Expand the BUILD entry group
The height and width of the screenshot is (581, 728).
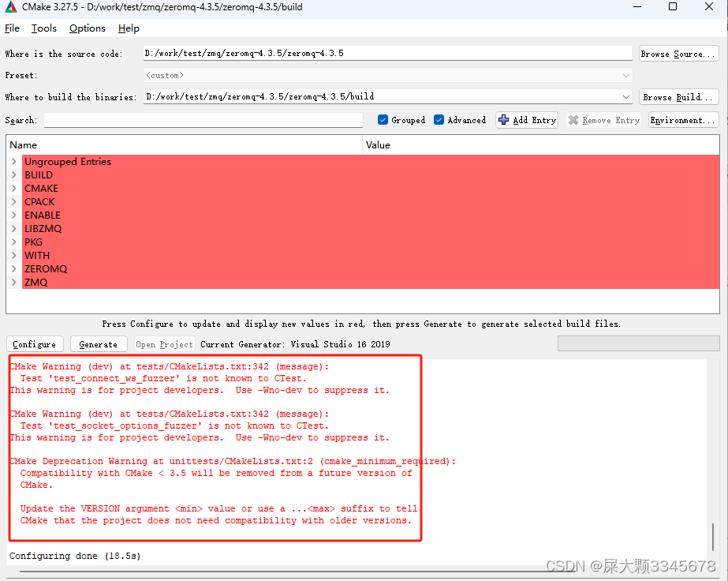(x=13, y=174)
